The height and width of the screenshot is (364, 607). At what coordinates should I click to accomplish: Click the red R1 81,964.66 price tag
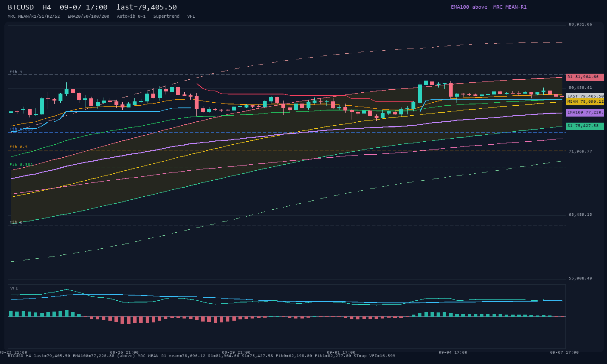click(585, 77)
